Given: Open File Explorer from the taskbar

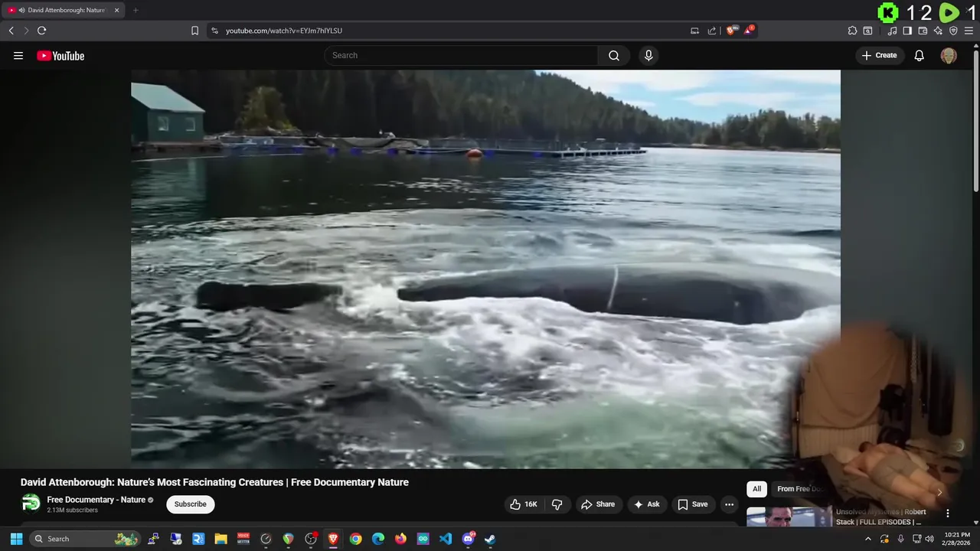Looking at the screenshot, I should click(x=221, y=539).
